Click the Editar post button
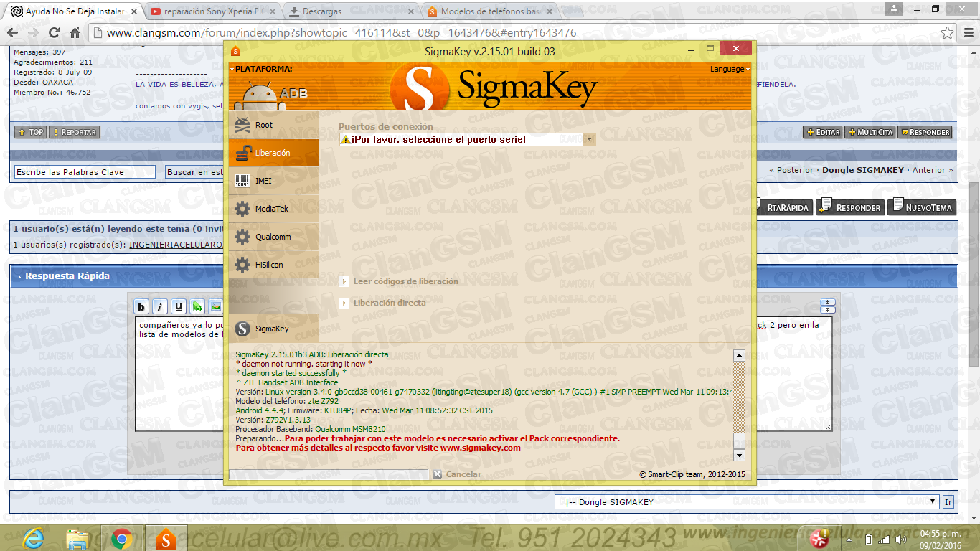This screenshot has height=551, width=980. [x=822, y=132]
